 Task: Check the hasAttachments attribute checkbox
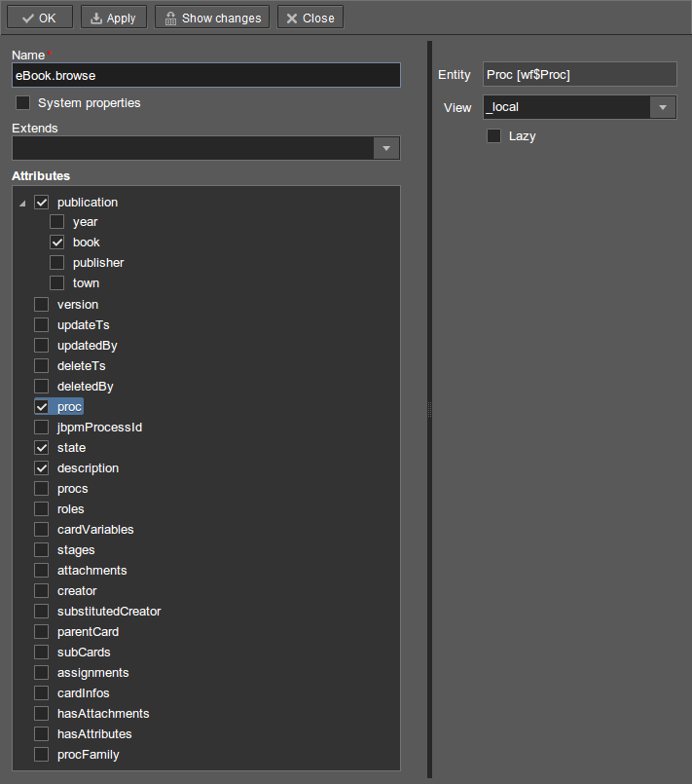click(x=42, y=715)
